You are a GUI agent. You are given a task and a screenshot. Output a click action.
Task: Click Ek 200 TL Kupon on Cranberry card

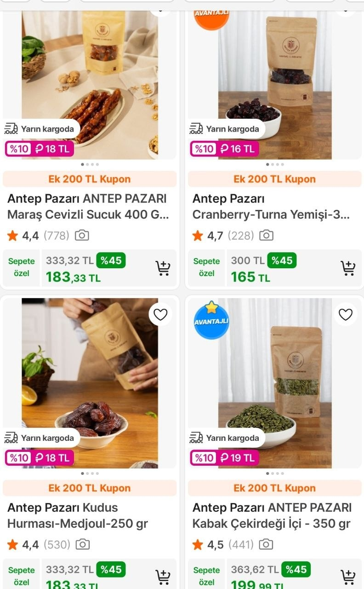pos(274,179)
